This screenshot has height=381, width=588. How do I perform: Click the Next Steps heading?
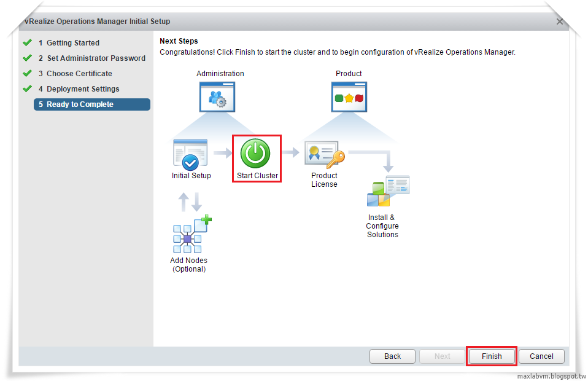pyautogui.click(x=179, y=41)
